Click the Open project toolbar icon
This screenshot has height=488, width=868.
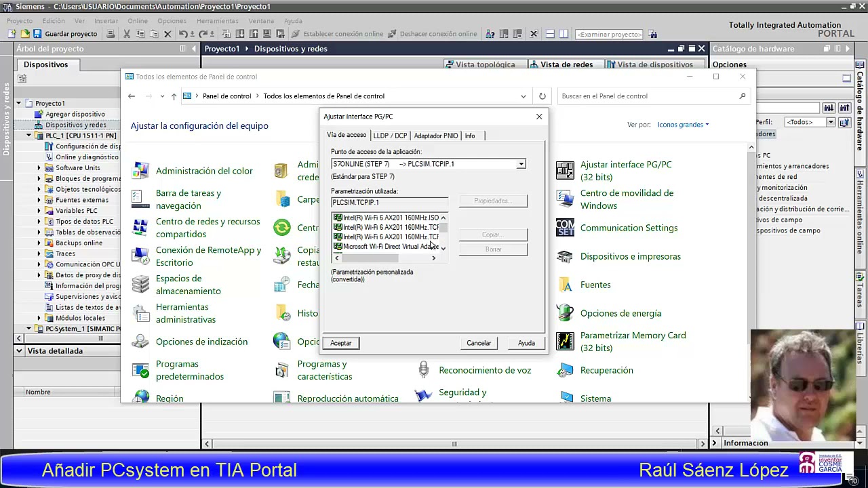click(x=25, y=34)
